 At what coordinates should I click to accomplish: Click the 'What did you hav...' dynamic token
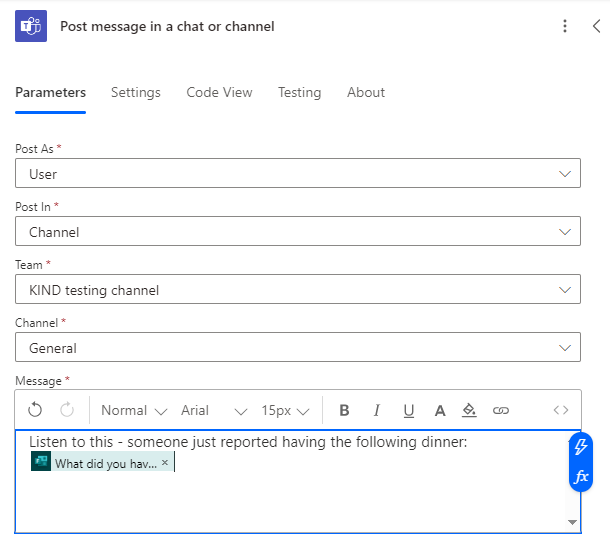point(105,463)
